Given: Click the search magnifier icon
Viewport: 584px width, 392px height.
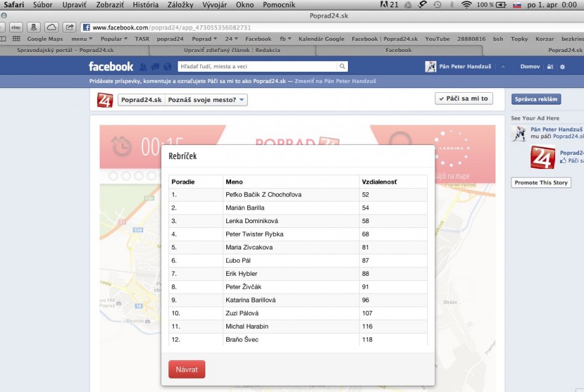Looking at the screenshot, I should coord(342,66).
